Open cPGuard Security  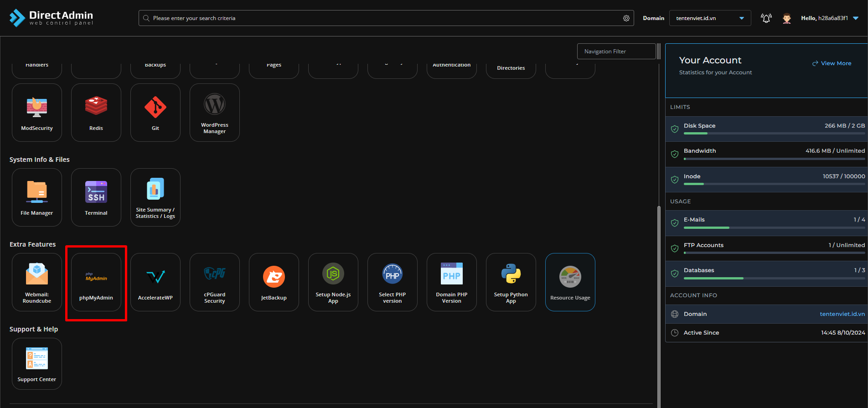click(215, 282)
